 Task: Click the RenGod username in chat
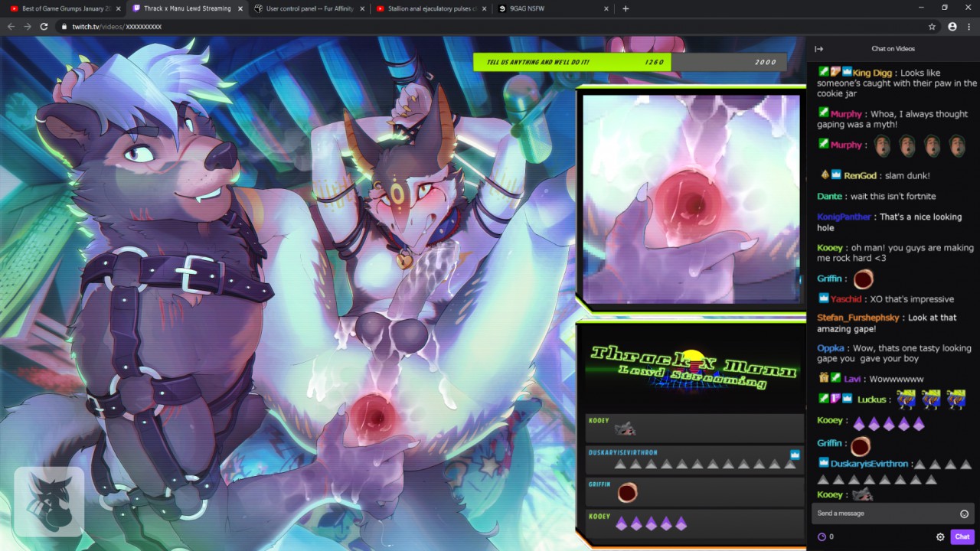pyautogui.click(x=860, y=176)
